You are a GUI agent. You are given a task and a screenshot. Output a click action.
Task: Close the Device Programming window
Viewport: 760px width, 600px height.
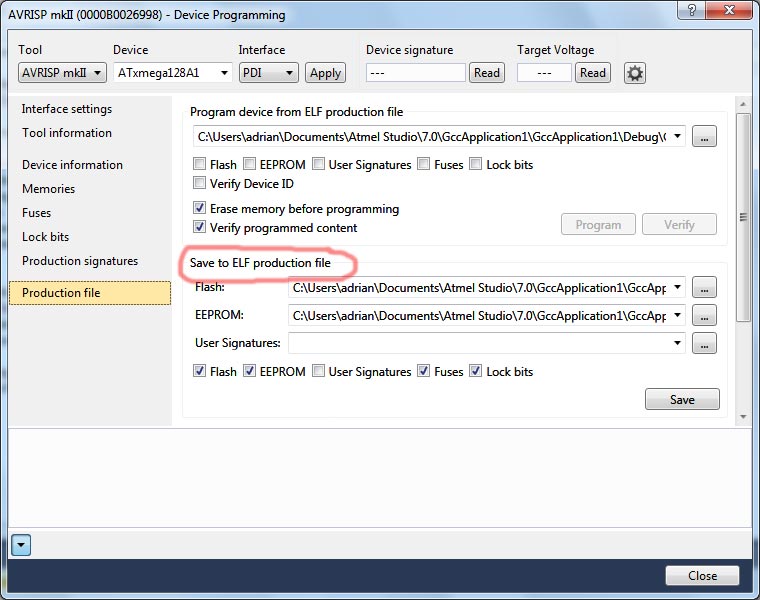[729, 10]
